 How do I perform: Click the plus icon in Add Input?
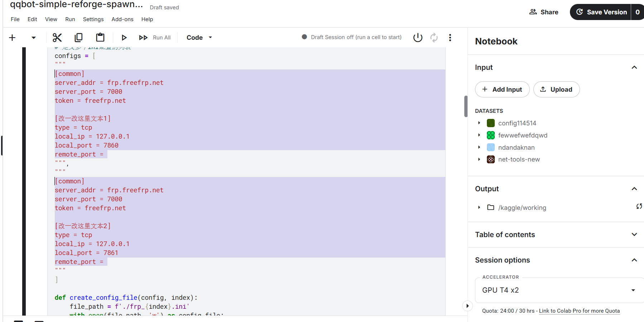(485, 89)
